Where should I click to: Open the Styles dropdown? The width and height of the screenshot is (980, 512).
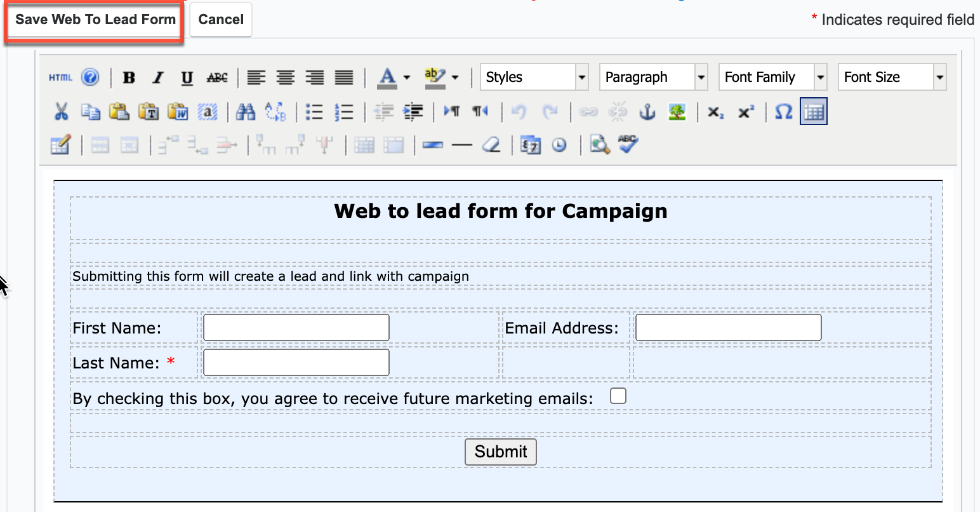(534, 77)
